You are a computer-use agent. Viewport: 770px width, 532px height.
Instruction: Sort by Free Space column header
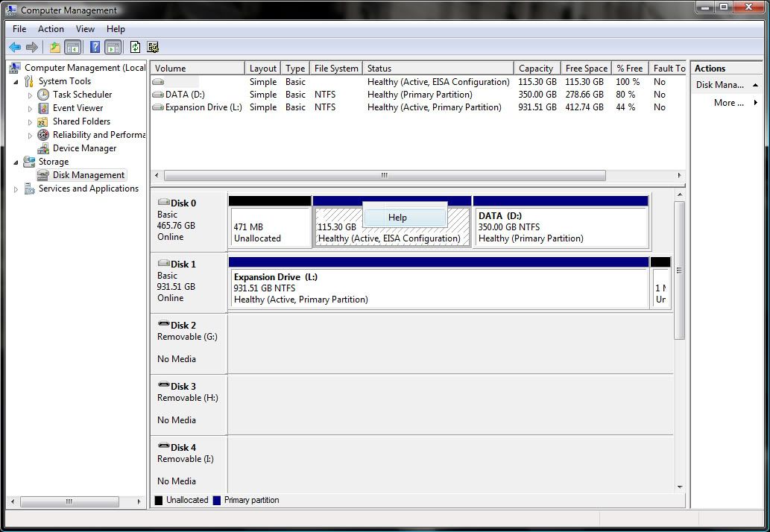pos(586,69)
